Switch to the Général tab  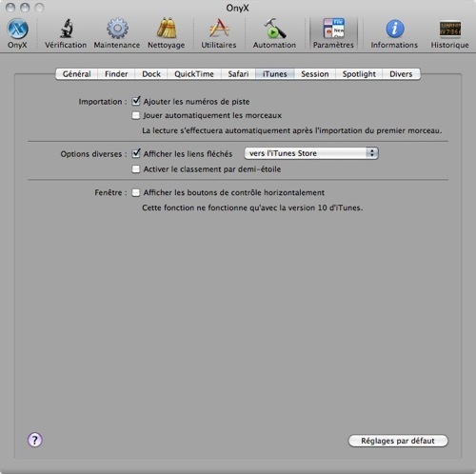76,74
